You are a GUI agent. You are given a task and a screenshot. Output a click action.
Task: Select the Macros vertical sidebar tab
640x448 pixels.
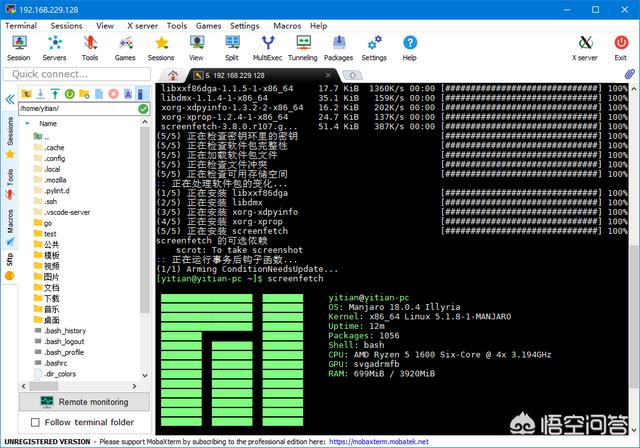(10, 228)
